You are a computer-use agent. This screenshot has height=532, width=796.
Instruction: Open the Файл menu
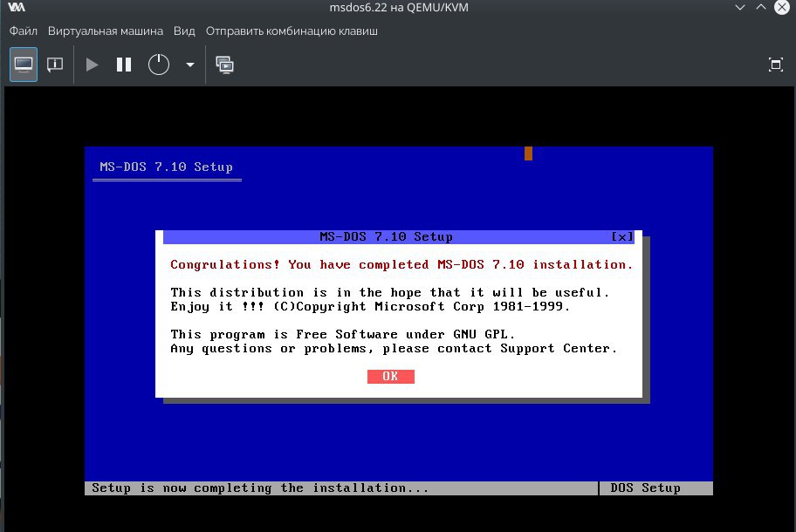(24, 31)
